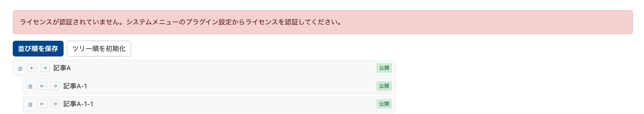Viewport: 644px width, 114px height.
Task: Select the 記事A-1-1 tree item
Action: tap(78, 104)
